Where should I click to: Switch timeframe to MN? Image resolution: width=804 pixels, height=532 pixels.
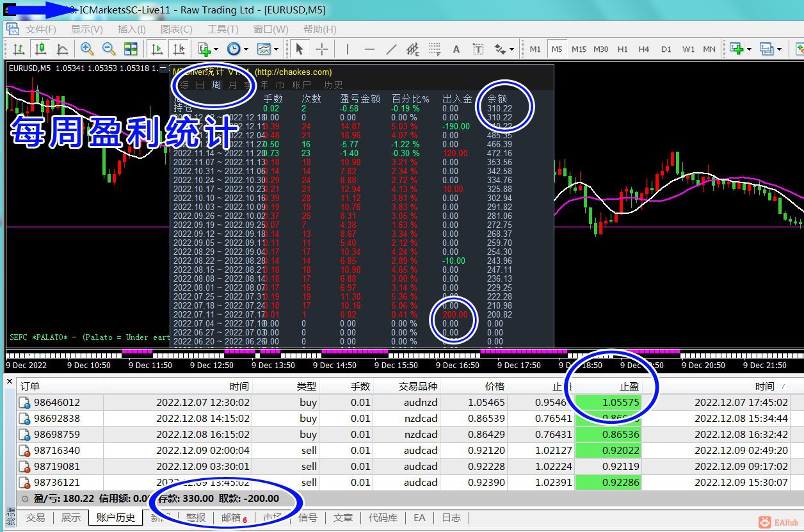709,49
